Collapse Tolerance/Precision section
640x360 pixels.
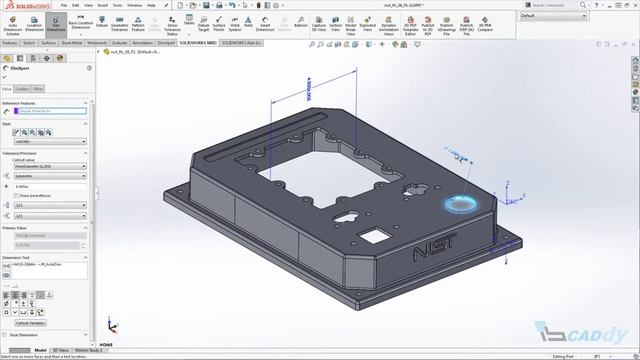point(85,153)
